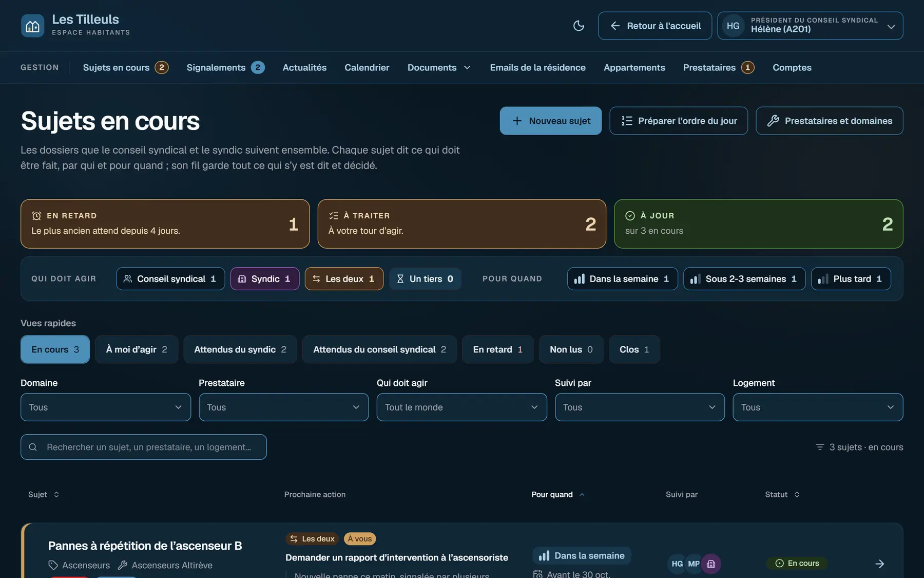Open the Suivi par dropdown
Image resolution: width=924 pixels, height=578 pixels.
640,407
